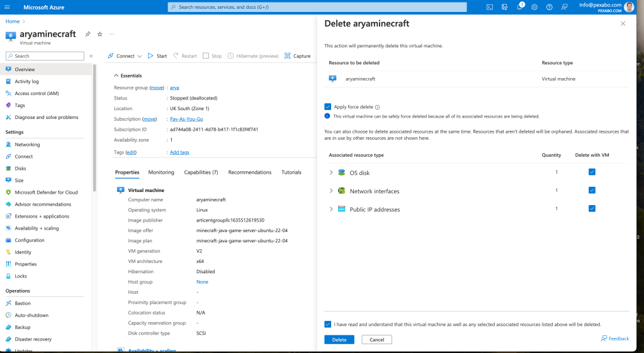Screen dimensions: 644x353
Task: Toggle the I have read and understand checkbox
Action: [x=328, y=324]
